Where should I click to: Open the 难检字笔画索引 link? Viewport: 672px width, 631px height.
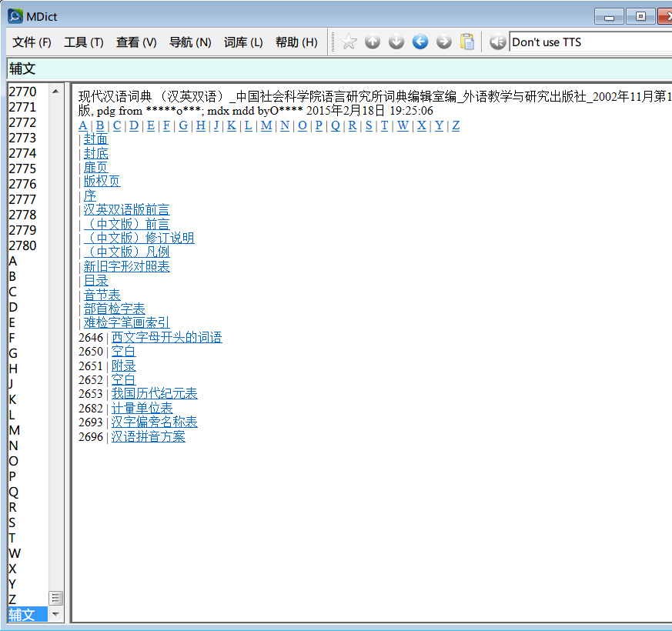(126, 322)
